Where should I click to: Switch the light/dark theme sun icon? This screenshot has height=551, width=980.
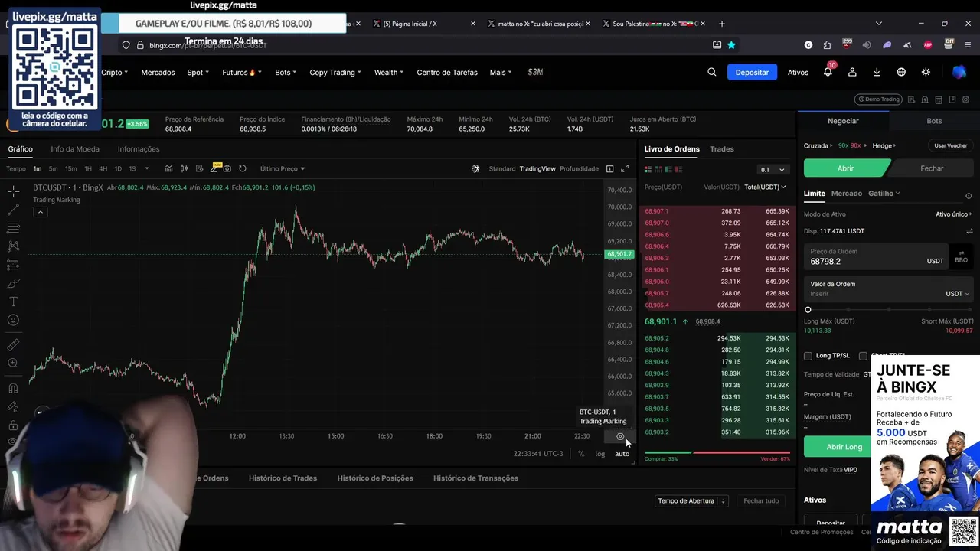point(926,72)
